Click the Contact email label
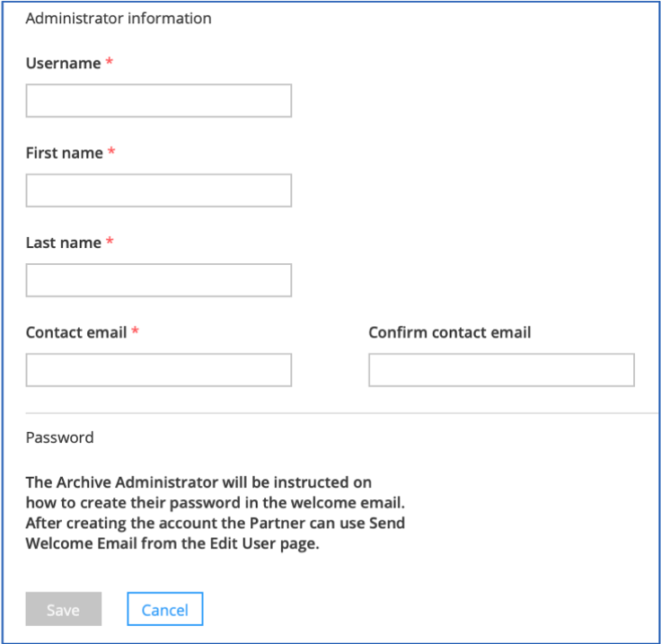The image size is (661, 644). click(x=76, y=332)
